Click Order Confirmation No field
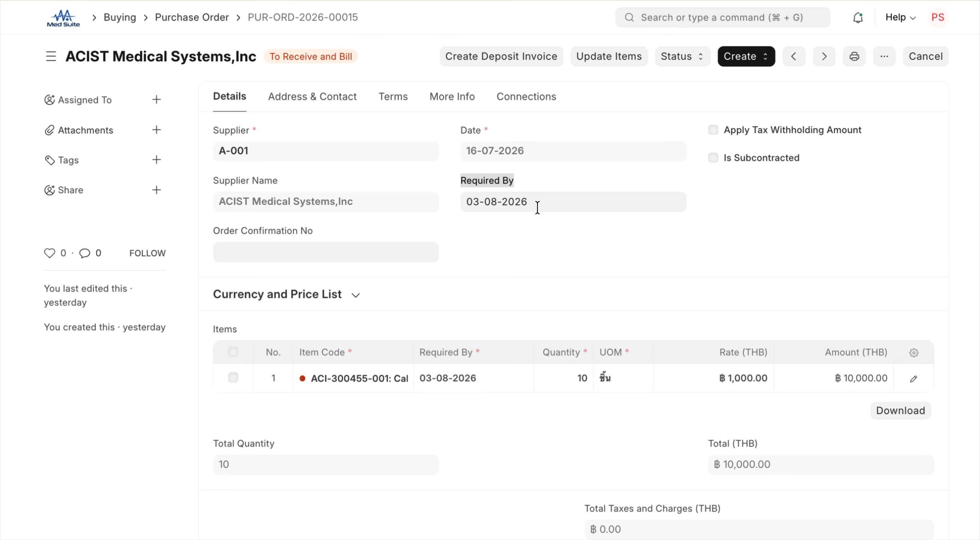 click(326, 252)
